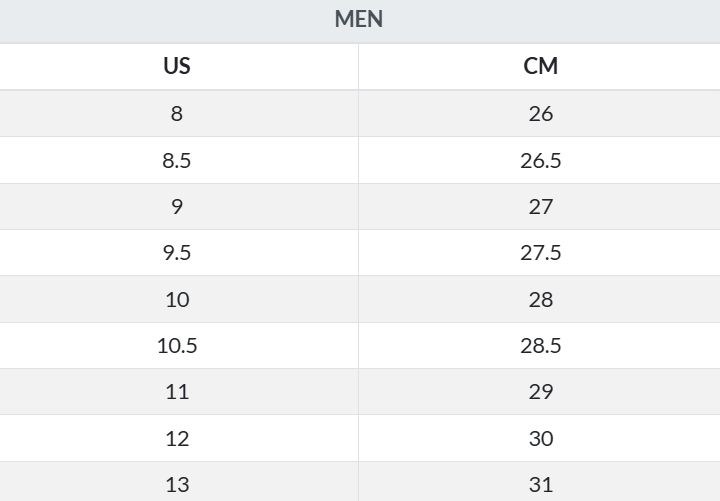Click the 30 cm cell
This screenshot has height=501, width=720.
point(540,439)
